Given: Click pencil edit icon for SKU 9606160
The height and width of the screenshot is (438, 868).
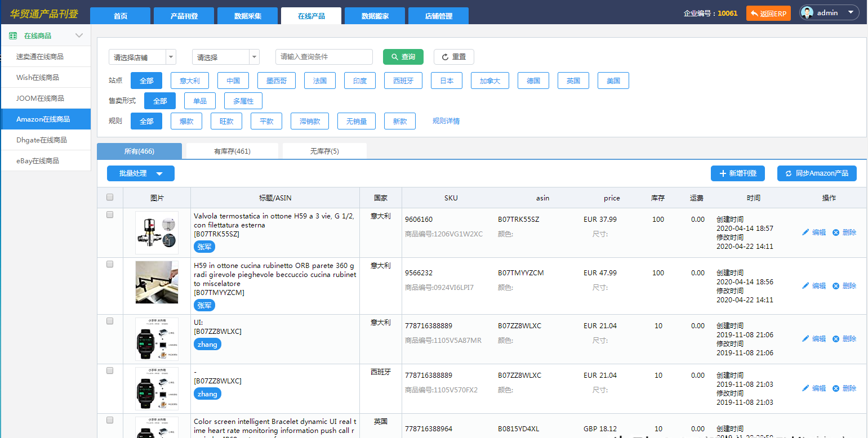Looking at the screenshot, I should coord(805,233).
